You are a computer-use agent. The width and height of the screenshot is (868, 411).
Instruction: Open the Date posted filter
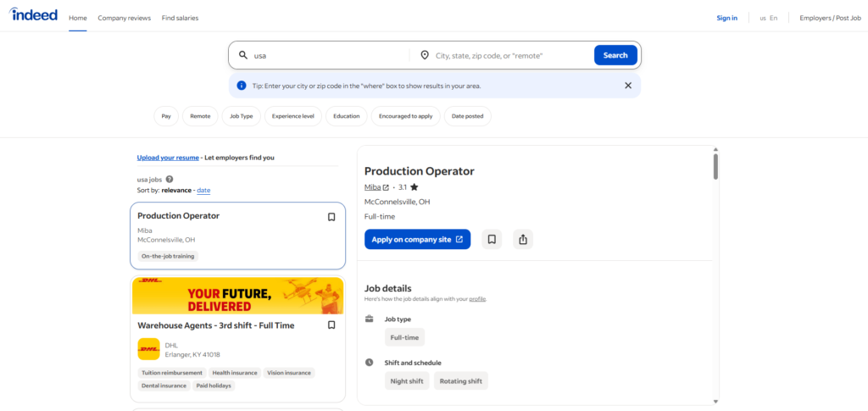467,116
